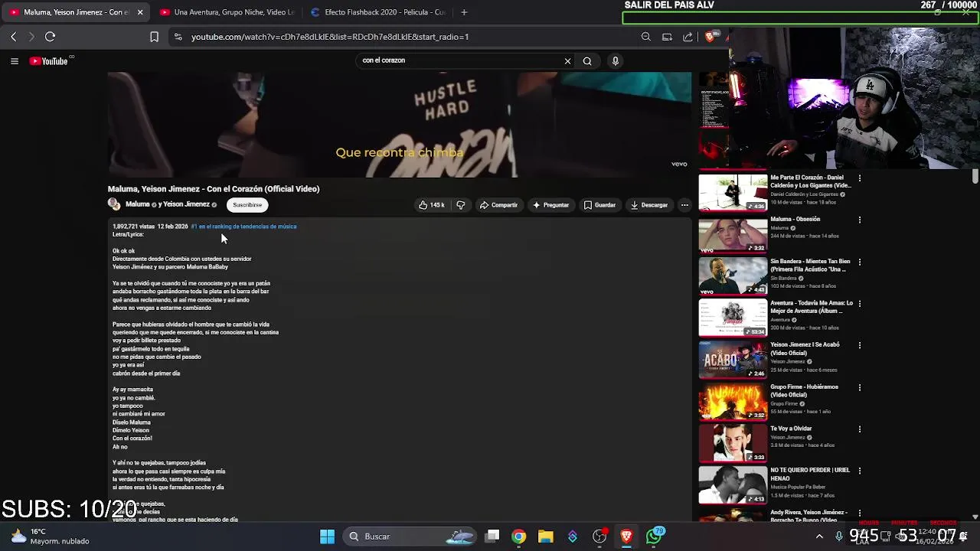The image size is (980, 551).
Task: Start voice search with the microphone
Action: [615, 61]
